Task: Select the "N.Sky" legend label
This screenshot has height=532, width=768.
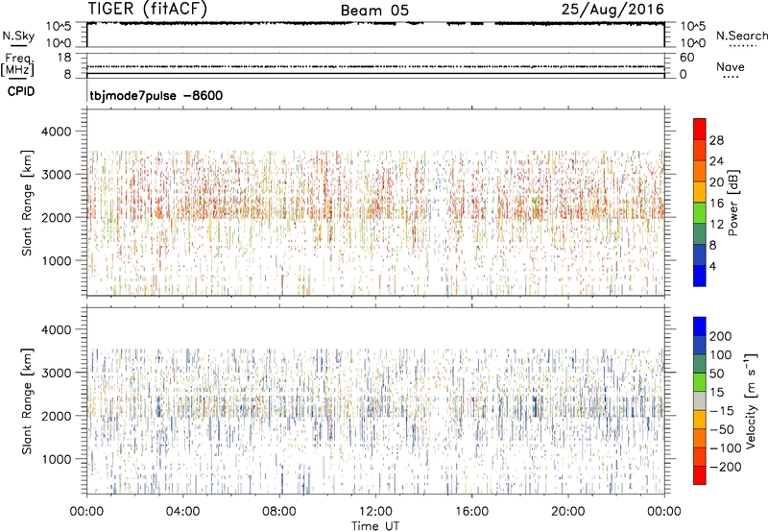Action: click(x=18, y=36)
